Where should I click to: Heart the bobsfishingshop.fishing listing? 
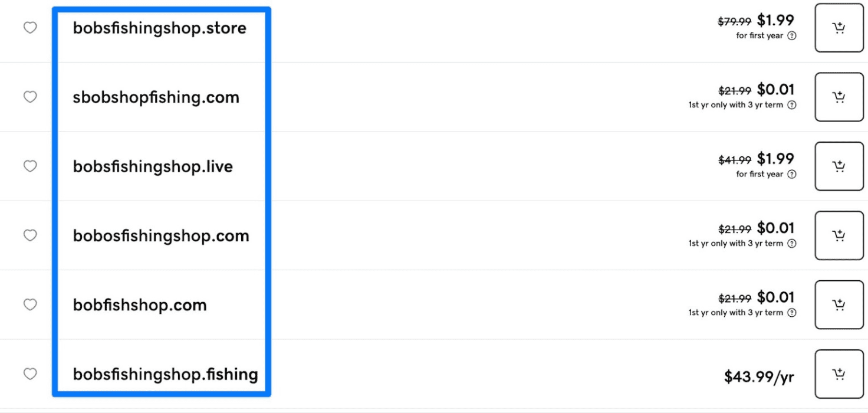pos(29,373)
